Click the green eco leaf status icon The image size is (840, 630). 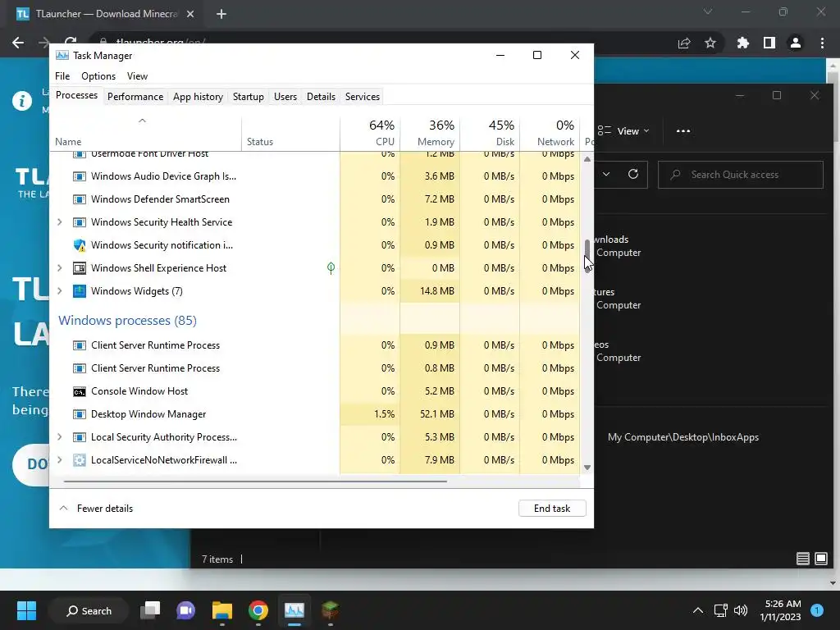coord(331,268)
